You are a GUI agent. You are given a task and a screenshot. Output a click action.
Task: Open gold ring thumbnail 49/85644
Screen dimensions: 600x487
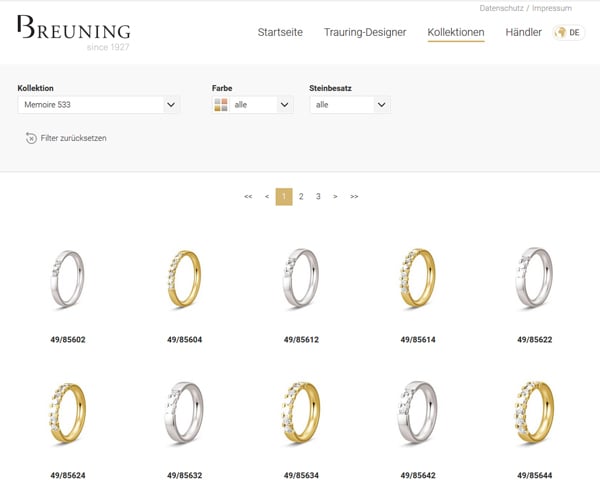click(535, 412)
